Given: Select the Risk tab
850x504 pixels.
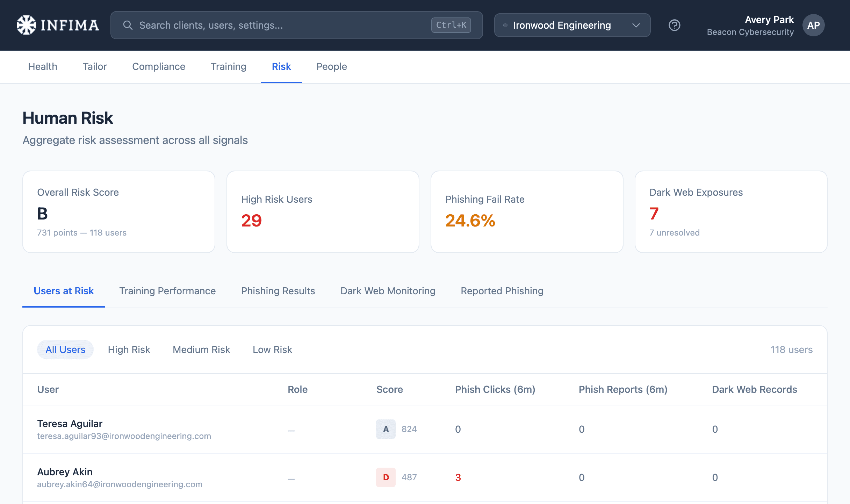Looking at the screenshot, I should pyautogui.click(x=281, y=66).
